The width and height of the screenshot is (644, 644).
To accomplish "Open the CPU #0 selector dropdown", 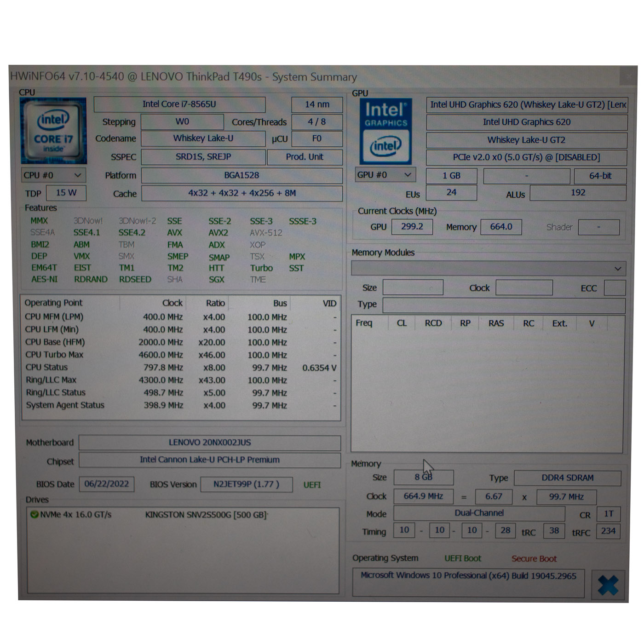I will pyautogui.click(x=53, y=175).
